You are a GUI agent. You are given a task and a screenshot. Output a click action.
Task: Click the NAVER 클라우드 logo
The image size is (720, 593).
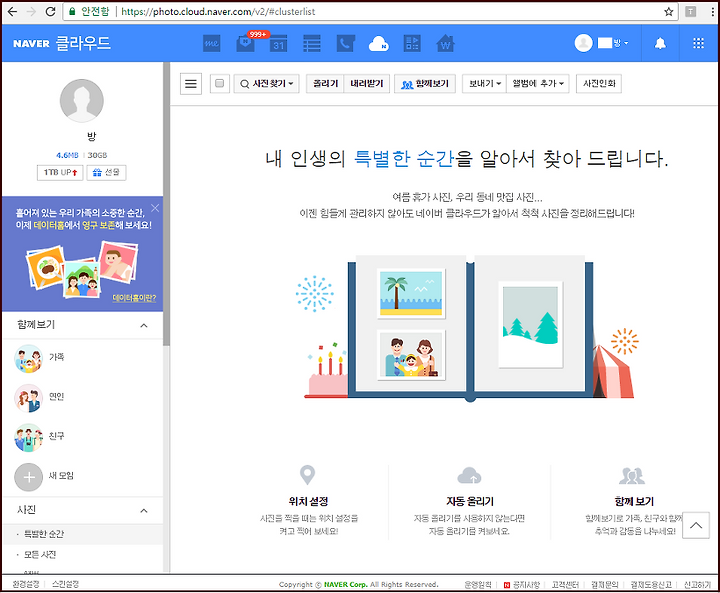pyautogui.click(x=62, y=43)
